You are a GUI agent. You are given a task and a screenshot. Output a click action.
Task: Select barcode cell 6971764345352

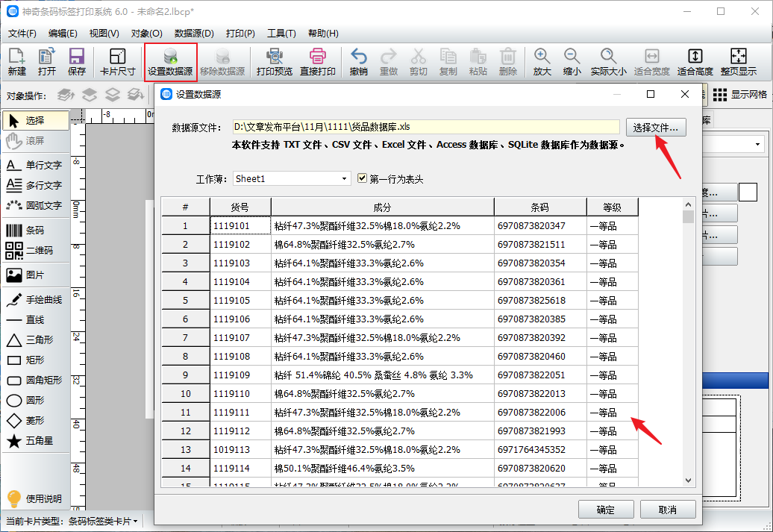click(540, 450)
